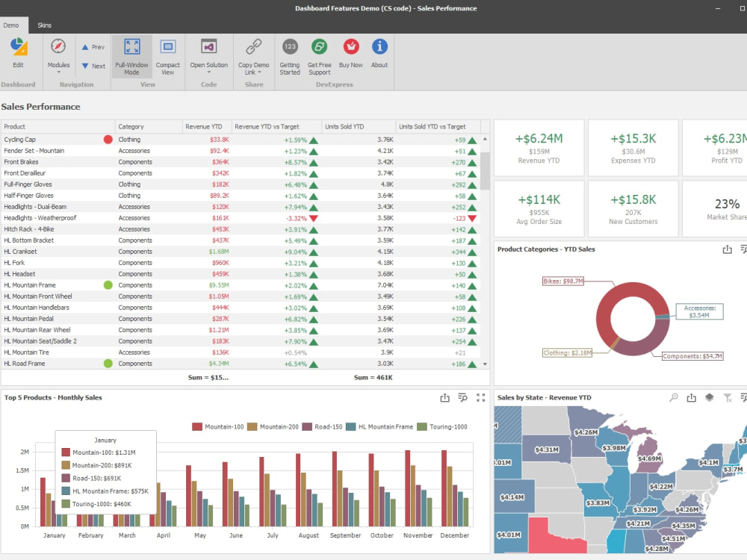Clear the map master filter icon
This screenshot has width=747, height=560.
(x=728, y=398)
